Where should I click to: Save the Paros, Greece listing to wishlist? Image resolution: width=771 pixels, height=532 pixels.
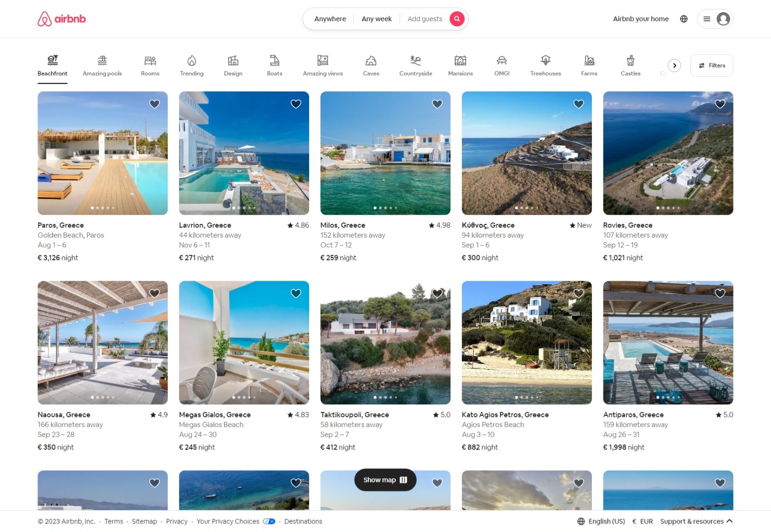(x=154, y=104)
